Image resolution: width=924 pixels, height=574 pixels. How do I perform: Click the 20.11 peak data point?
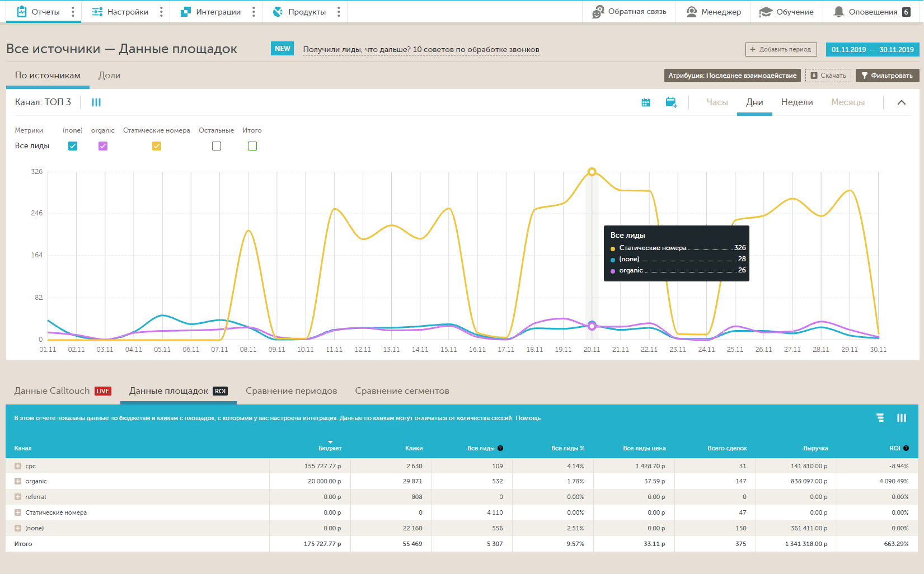coord(592,172)
